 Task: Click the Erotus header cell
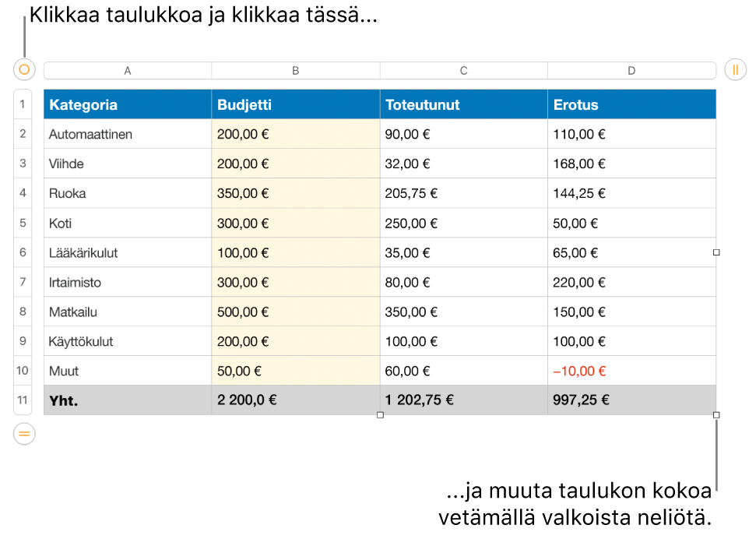[x=631, y=104]
